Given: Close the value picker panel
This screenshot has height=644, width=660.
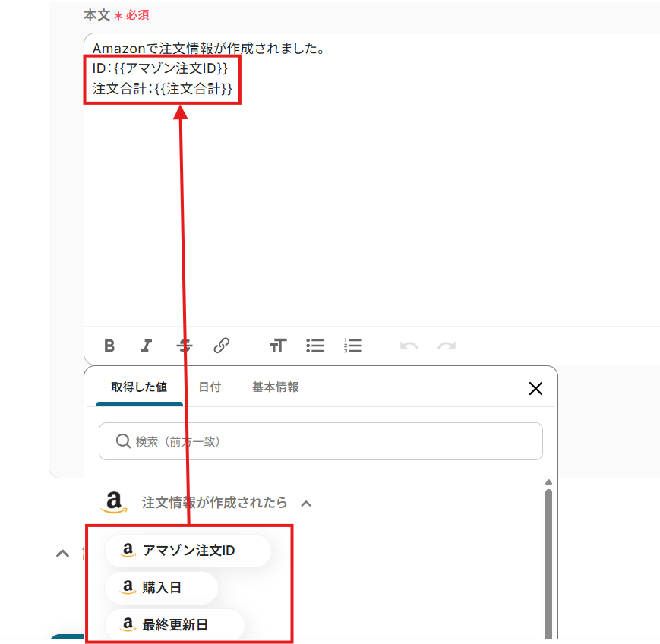Looking at the screenshot, I should [x=535, y=388].
